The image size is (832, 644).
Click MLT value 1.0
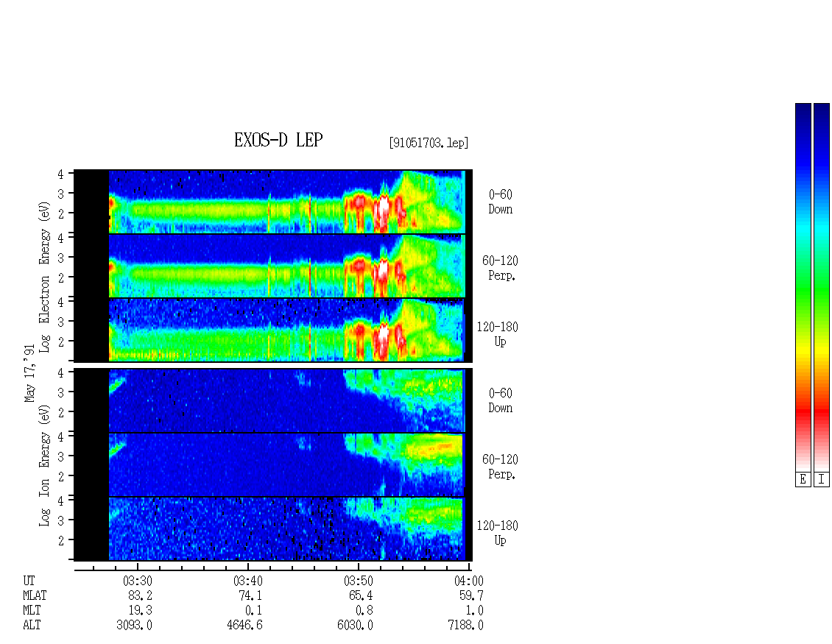tap(474, 610)
